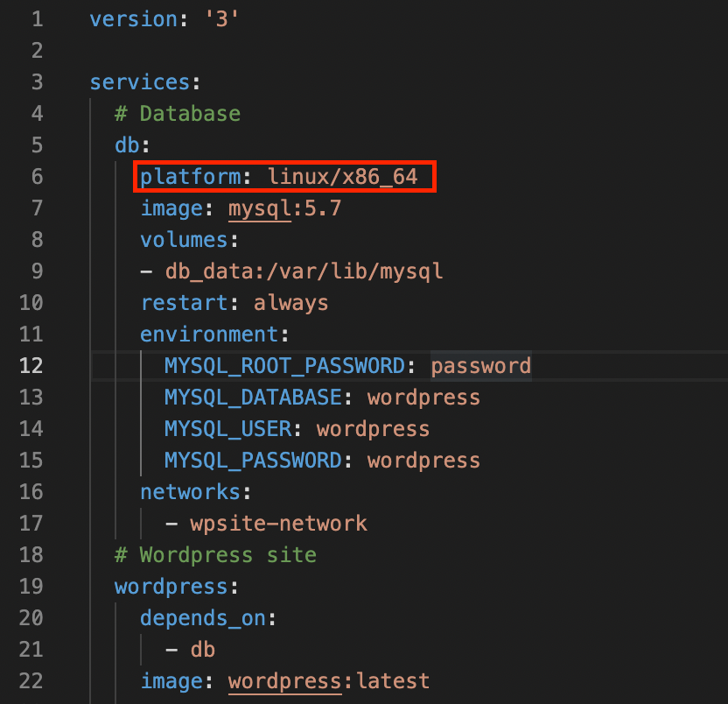Click the restart always value

click(291, 303)
